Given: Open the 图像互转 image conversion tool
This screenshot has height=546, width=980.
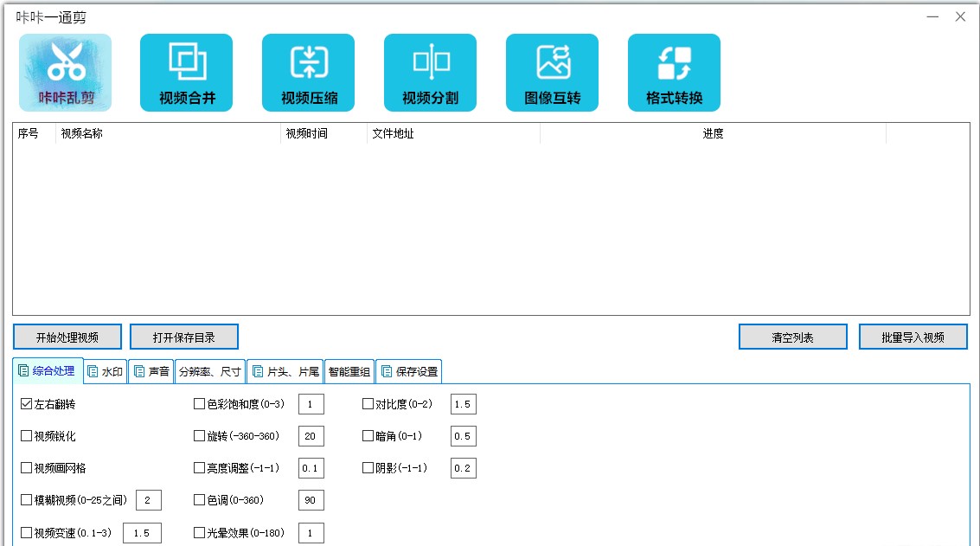Looking at the screenshot, I should (x=553, y=73).
